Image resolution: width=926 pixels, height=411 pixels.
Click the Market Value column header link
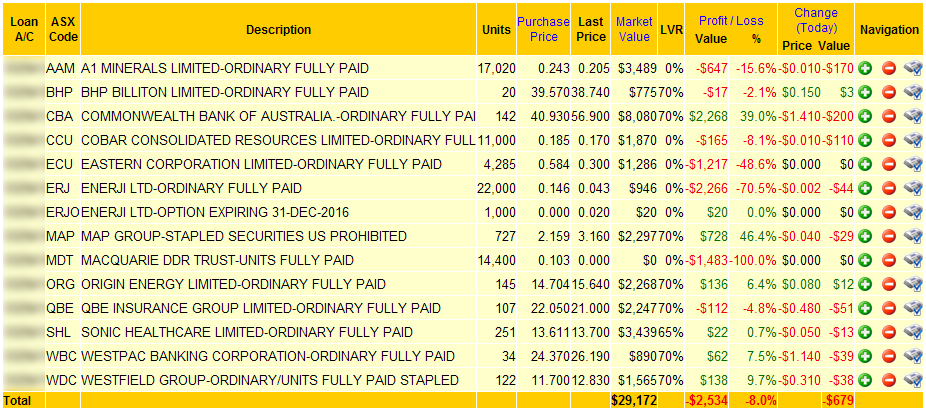tap(633, 29)
